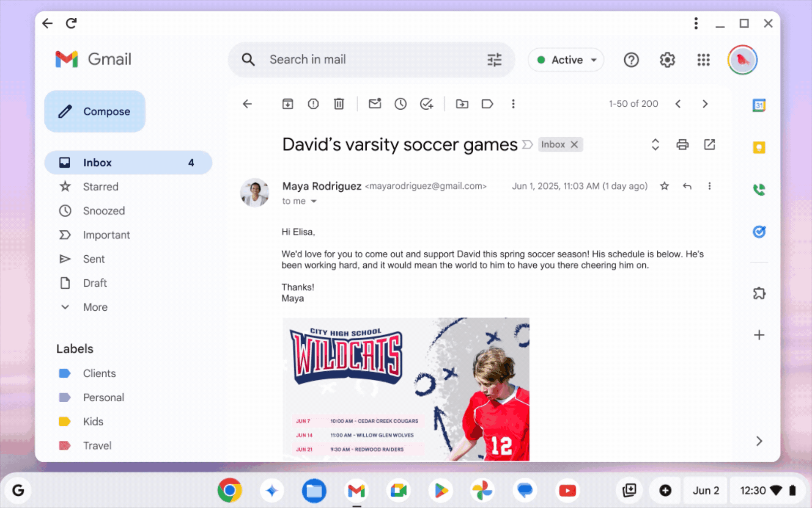Report this email as spam

tap(313, 104)
